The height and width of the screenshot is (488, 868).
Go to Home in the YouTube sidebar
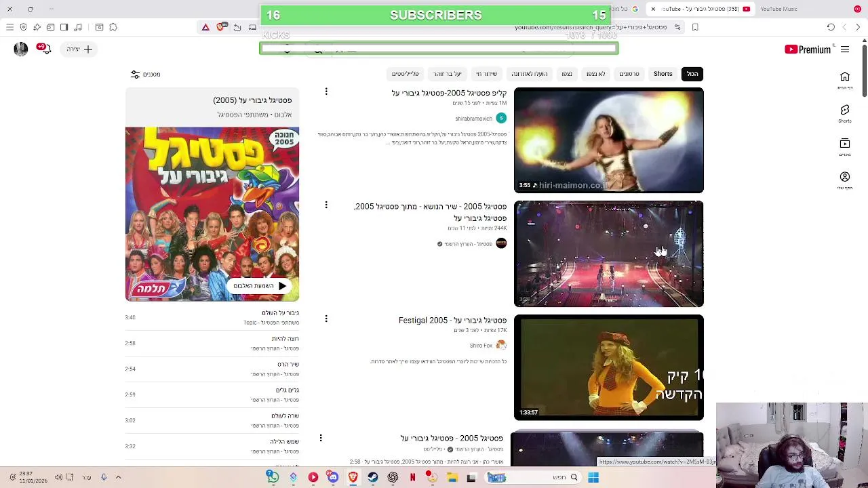pos(845,80)
